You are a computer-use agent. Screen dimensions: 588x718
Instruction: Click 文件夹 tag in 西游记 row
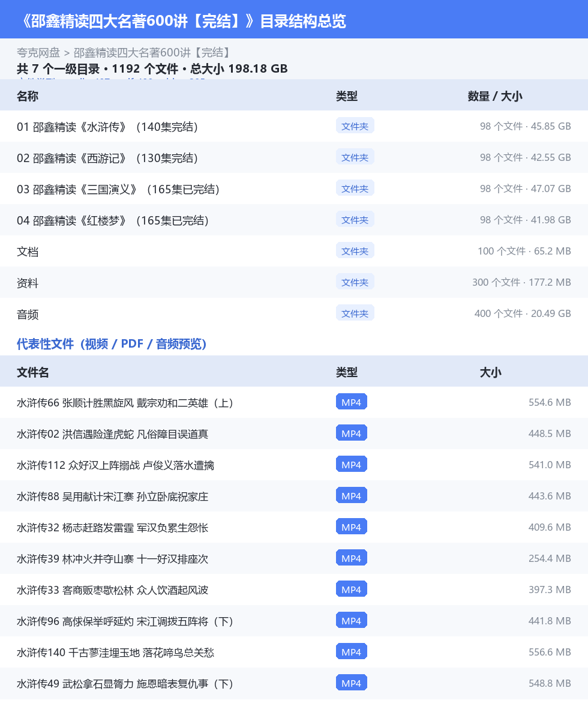(355, 157)
